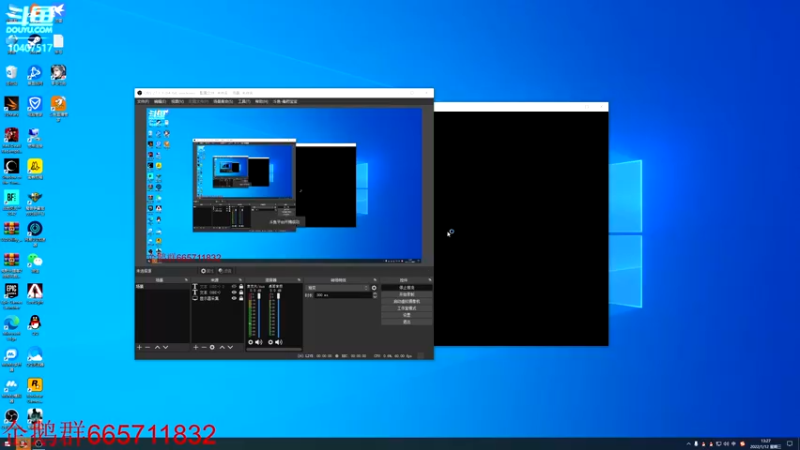Open the 文件 menu in OBS
Viewport: 800px width, 450px height.
click(143, 102)
